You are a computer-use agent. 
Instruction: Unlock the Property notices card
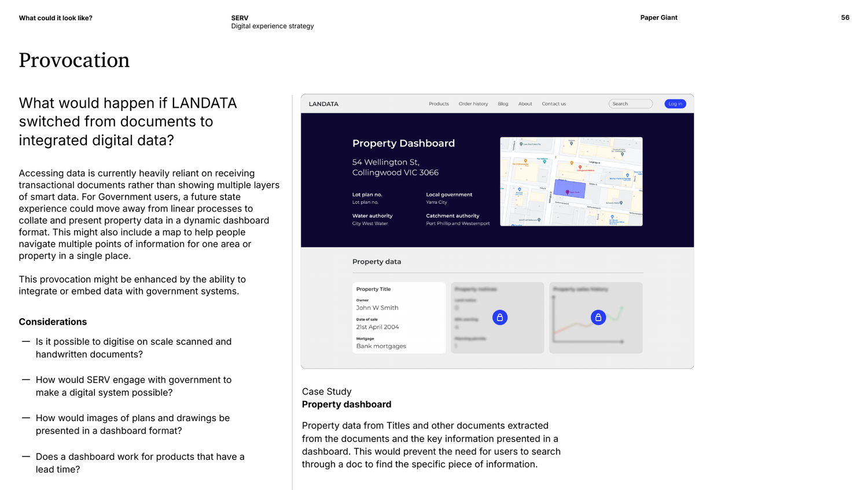point(499,317)
